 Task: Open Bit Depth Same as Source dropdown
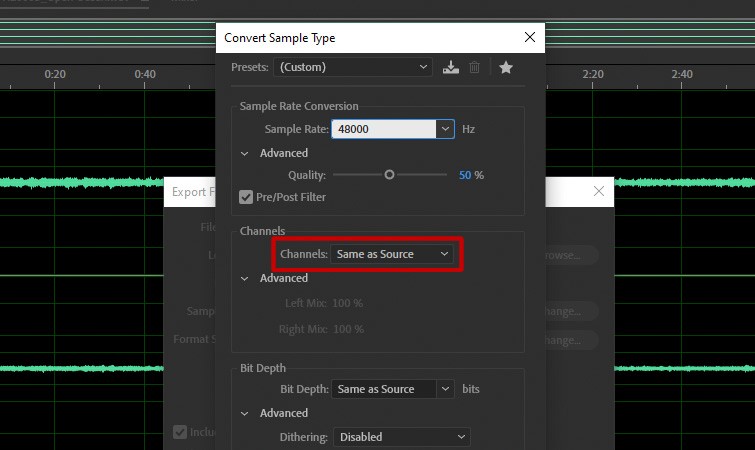(x=392, y=389)
